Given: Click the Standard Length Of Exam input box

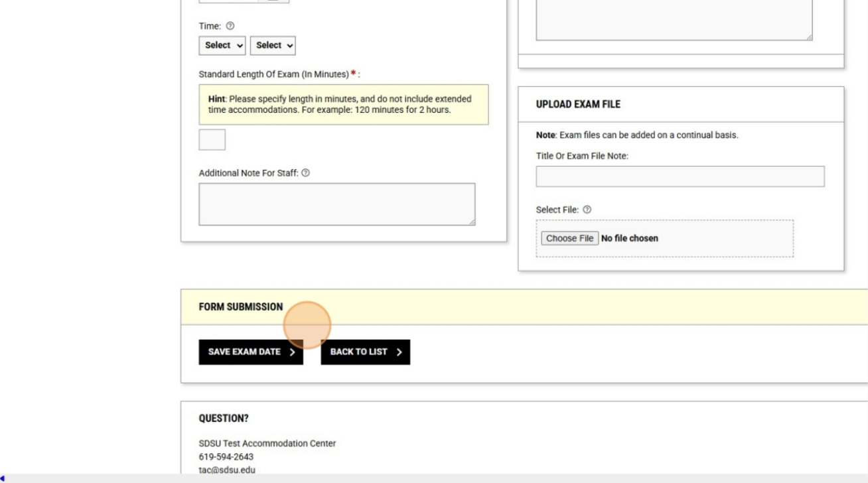Looking at the screenshot, I should [x=212, y=140].
